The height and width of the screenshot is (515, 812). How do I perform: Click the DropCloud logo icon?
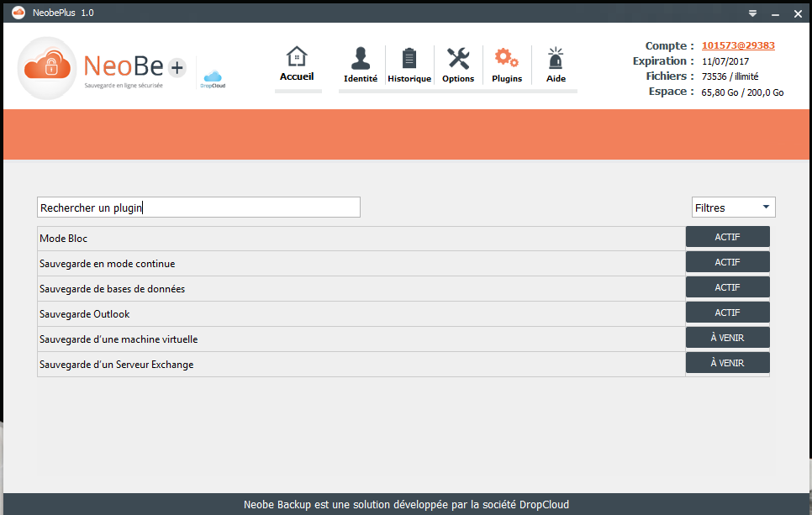pyautogui.click(x=213, y=78)
